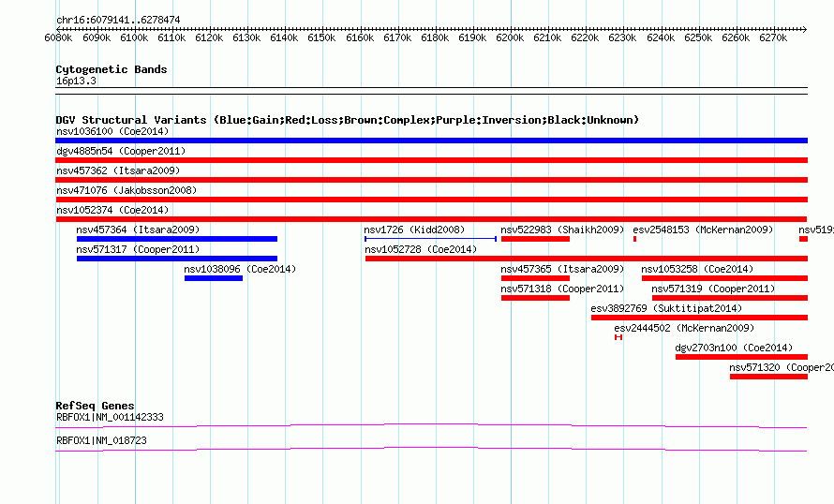Select the esv3892769 (Suktitipat2014) label
The image size is (834, 504).
[666, 308]
